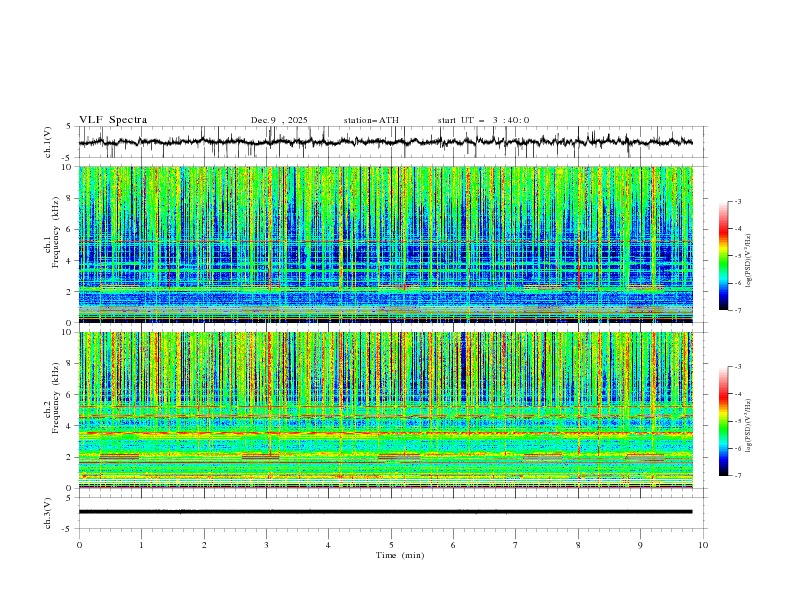Screen dimensions: 792x612
Task: Select the 10 minute tick label on time axis
Action: tap(704, 545)
